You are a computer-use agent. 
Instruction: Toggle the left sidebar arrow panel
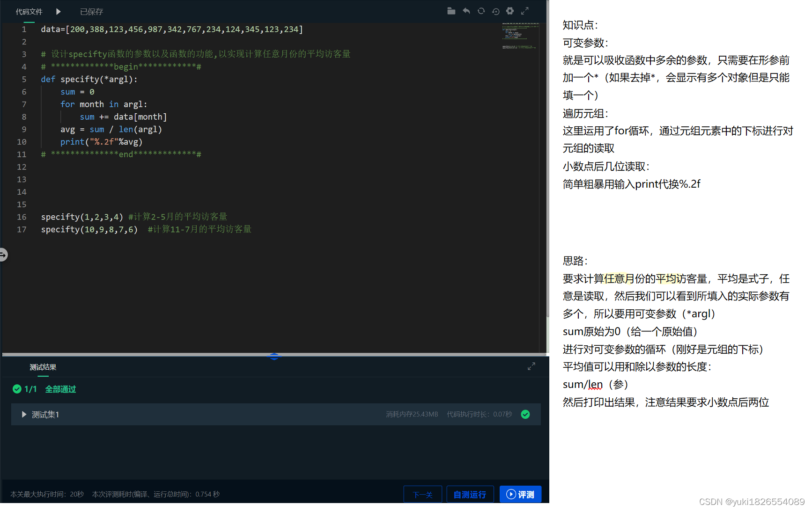pyautogui.click(x=4, y=255)
